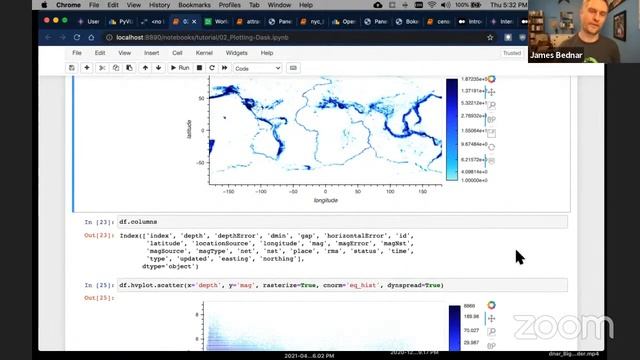Switch to the PyVi browser tab
640x360 pixels.
click(121, 22)
